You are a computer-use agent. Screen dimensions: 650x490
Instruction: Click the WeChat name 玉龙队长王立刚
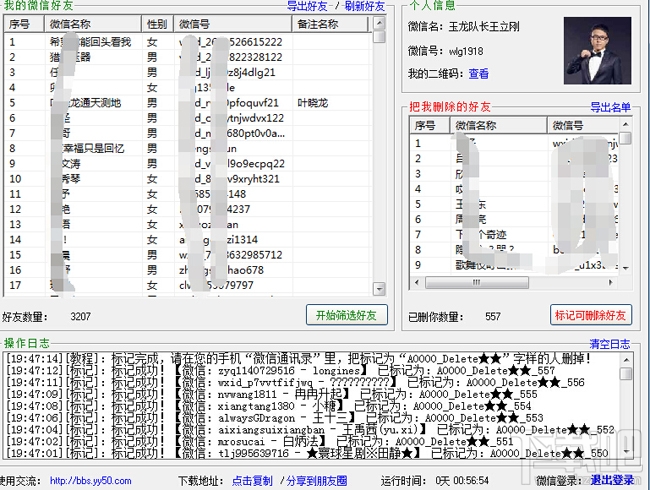[484, 27]
